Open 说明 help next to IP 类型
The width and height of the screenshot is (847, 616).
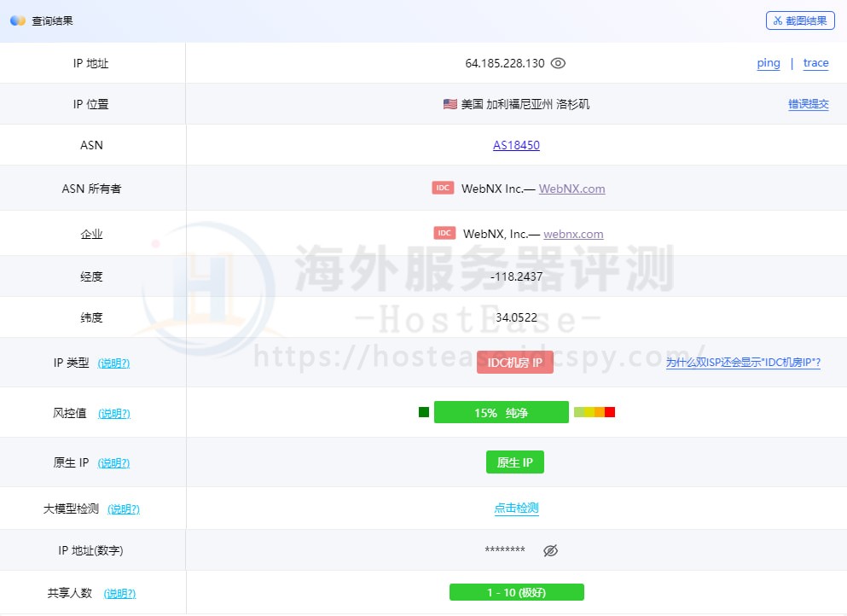click(113, 363)
